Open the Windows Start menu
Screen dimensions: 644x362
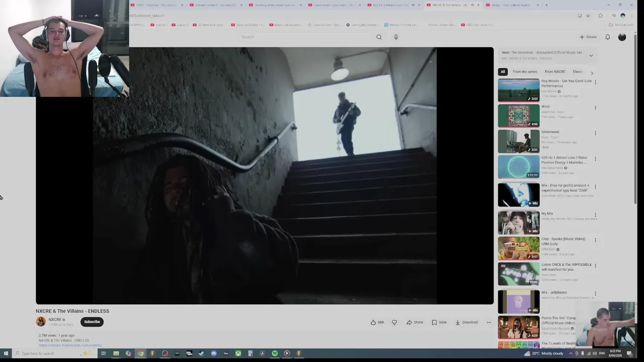(x=5, y=353)
